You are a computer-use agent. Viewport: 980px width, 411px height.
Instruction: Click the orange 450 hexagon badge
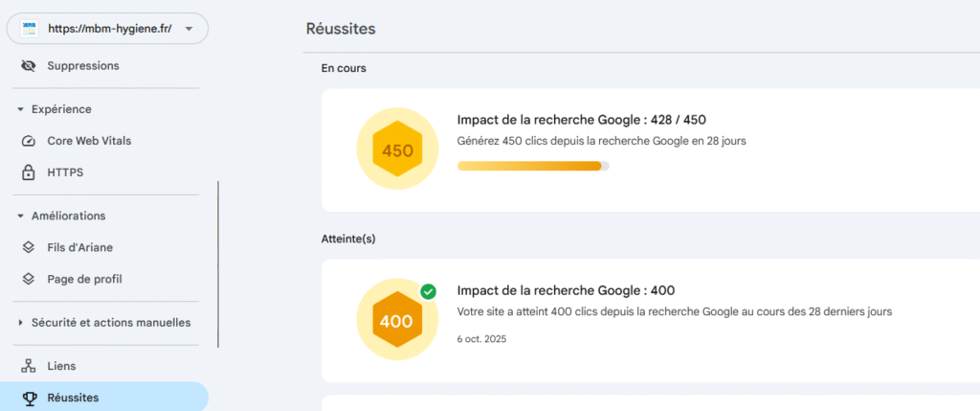pos(397,150)
